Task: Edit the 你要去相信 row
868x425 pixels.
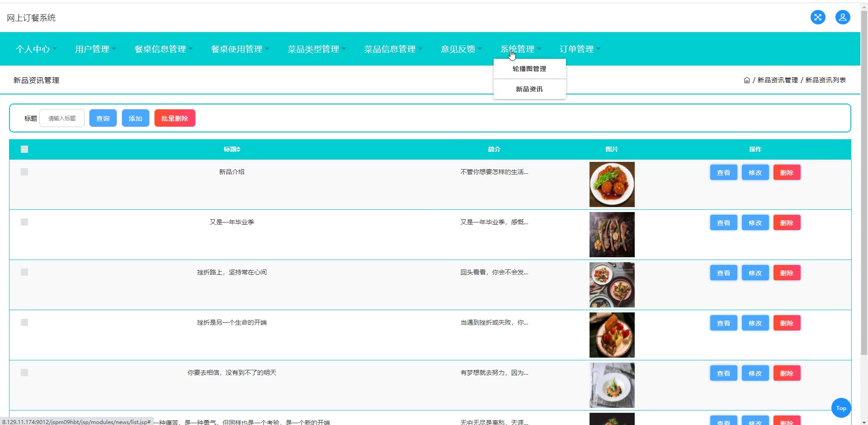Action: tap(755, 373)
